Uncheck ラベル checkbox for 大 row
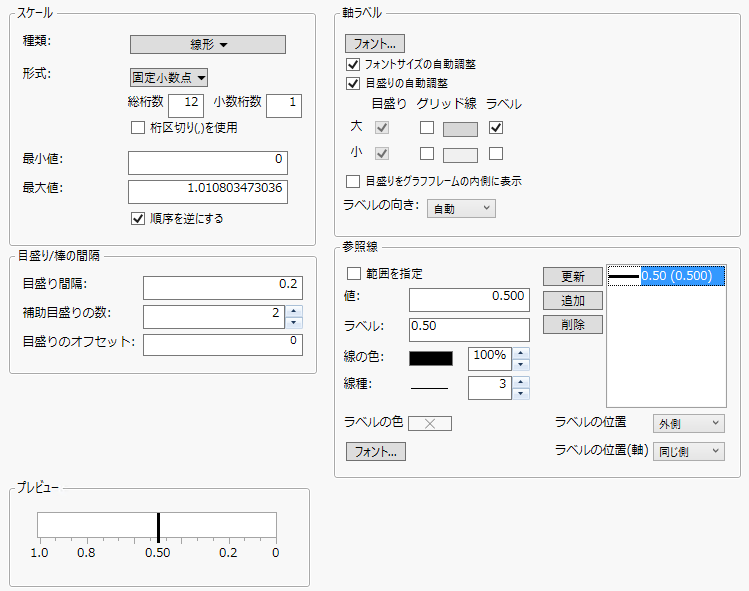 click(496, 128)
